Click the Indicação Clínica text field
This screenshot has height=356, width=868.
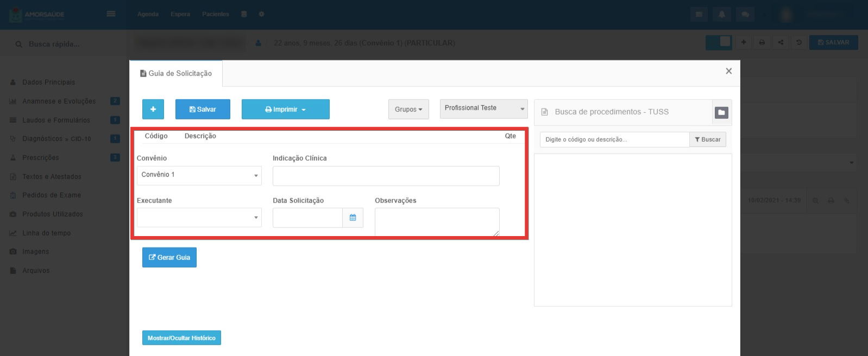point(386,176)
